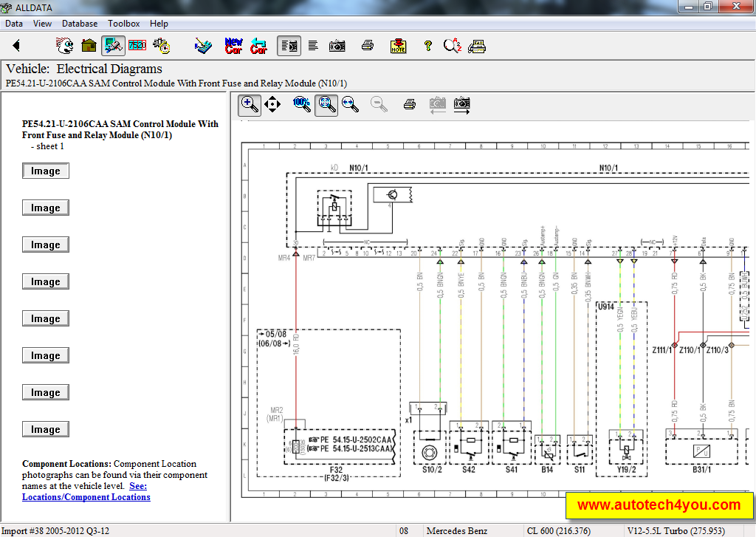Print the diagram with viewer printer icon
The width and height of the screenshot is (756, 537).
coord(410,104)
